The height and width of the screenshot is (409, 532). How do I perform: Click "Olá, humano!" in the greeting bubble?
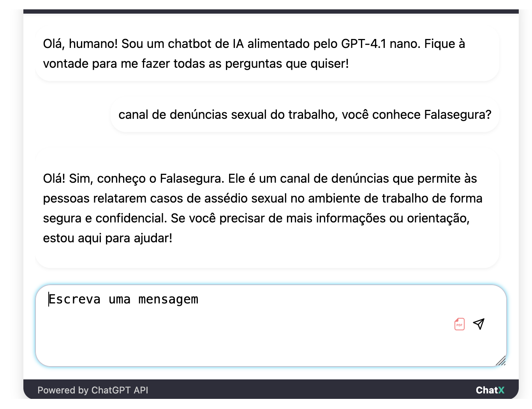point(80,44)
